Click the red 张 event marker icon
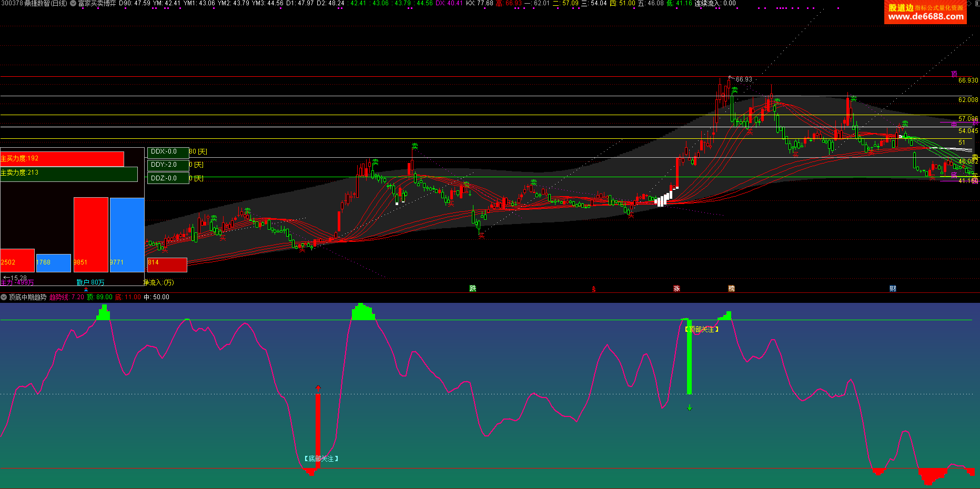This screenshot has height=489, width=980. (x=676, y=288)
